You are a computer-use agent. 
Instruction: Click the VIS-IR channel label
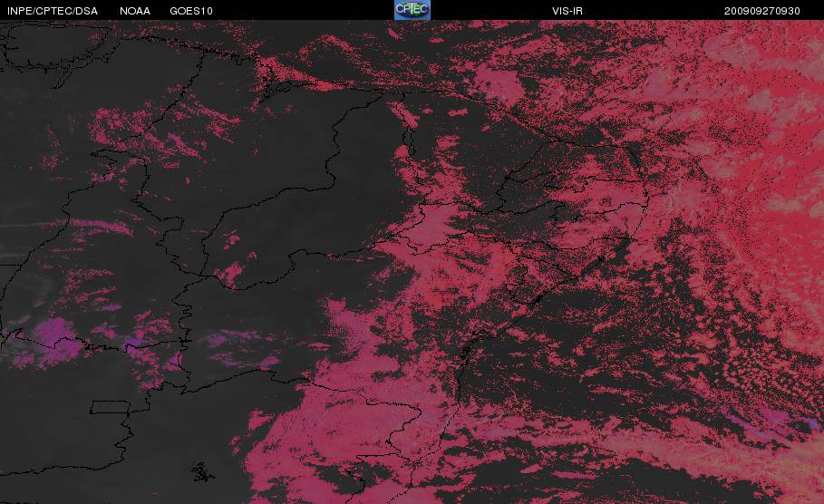567,11
